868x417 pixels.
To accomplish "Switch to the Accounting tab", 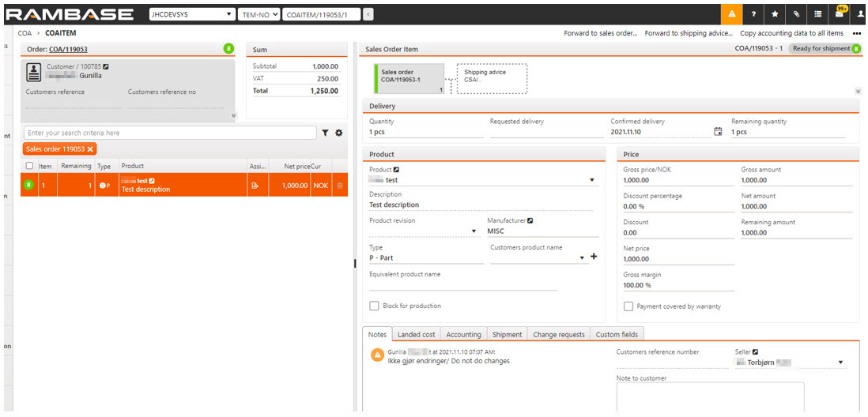I will (463, 335).
